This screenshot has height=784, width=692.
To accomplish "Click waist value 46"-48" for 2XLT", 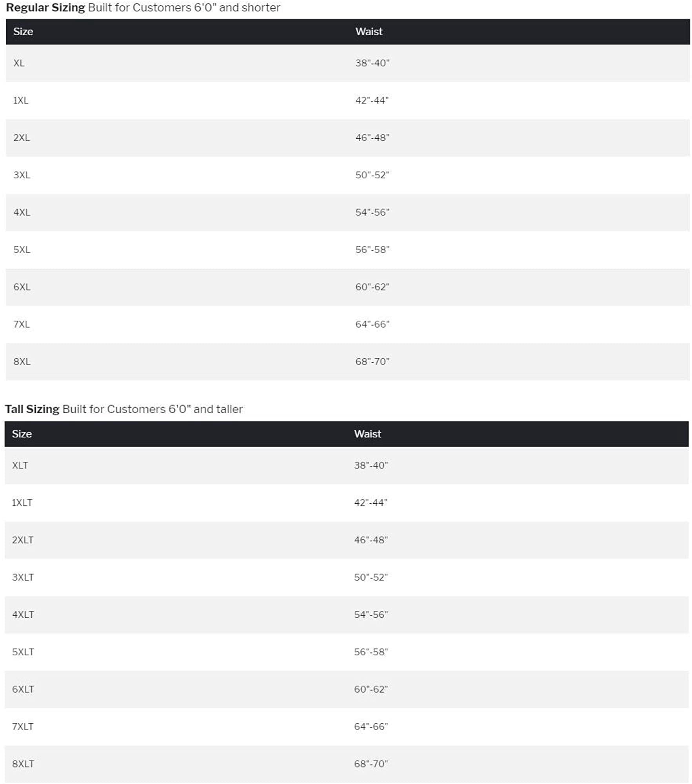I will pos(371,540).
